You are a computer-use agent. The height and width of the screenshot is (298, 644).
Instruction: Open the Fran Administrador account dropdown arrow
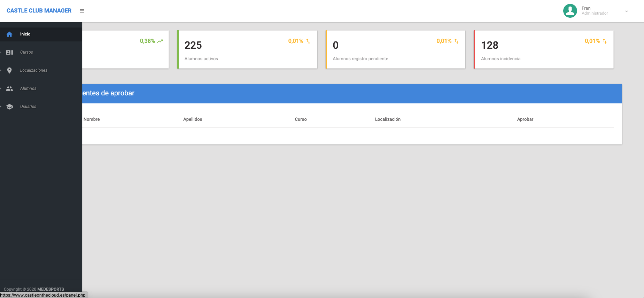pyautogui.click(x=627, y=11)
